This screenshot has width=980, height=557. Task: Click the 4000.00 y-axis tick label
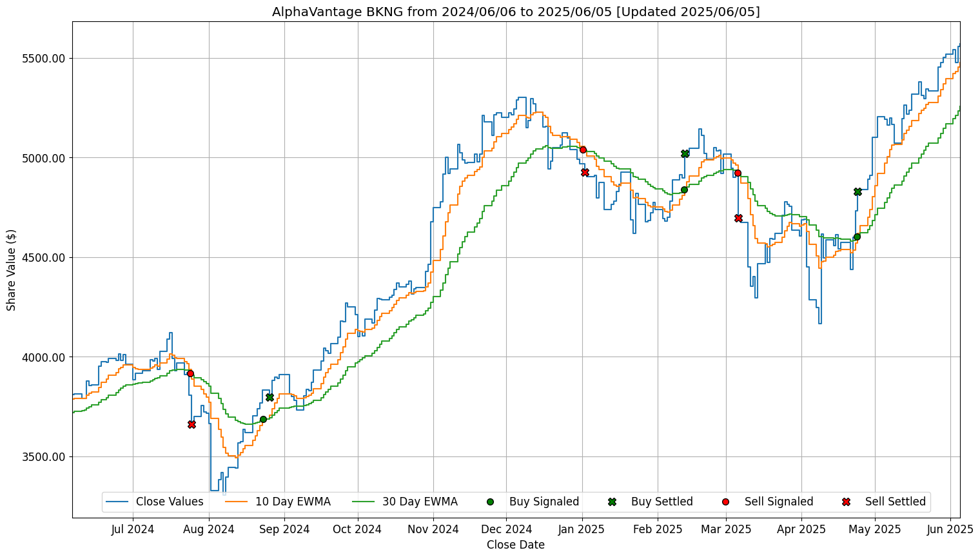pyautogui.click(x=44, y=357)
